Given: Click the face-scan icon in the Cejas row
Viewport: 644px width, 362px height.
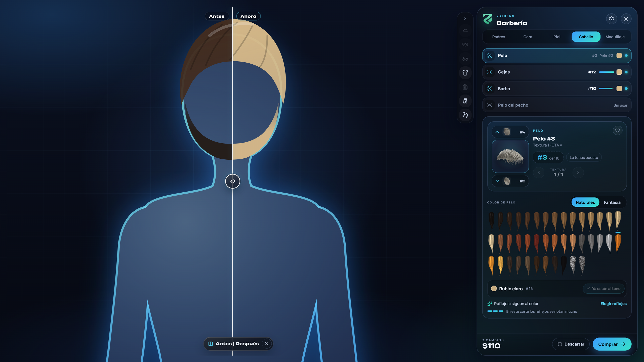Looking at the screenshot, I should click(490, 72).
